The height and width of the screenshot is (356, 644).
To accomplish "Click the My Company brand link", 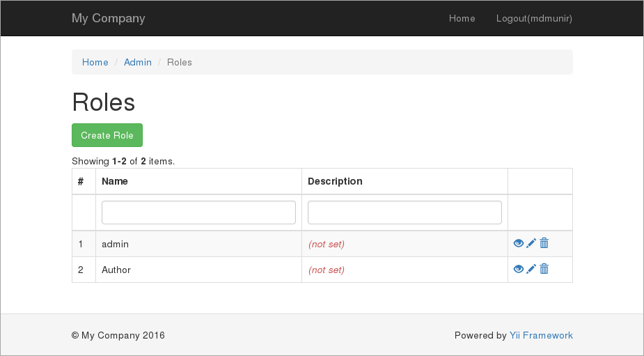I will click(x=108, y=18).
